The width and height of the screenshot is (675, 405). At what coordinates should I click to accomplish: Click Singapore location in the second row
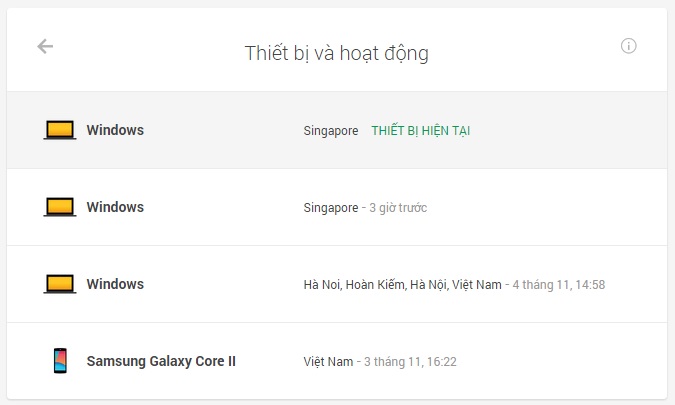(x=331, y=208)
